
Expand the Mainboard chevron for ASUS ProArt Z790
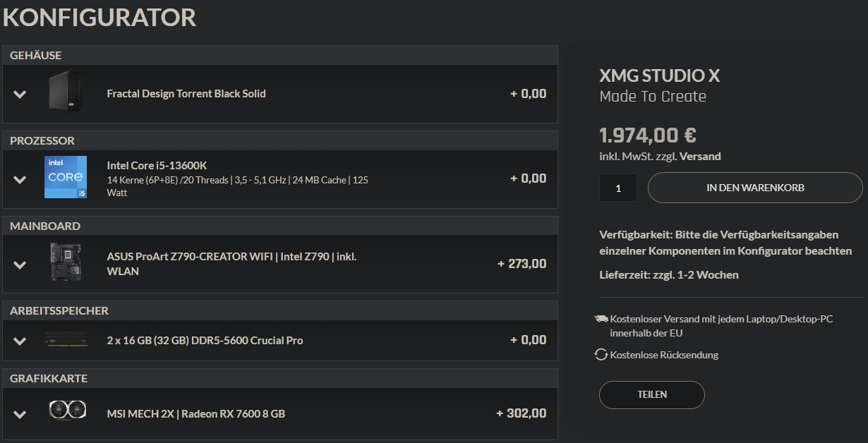tap(20, 265)
